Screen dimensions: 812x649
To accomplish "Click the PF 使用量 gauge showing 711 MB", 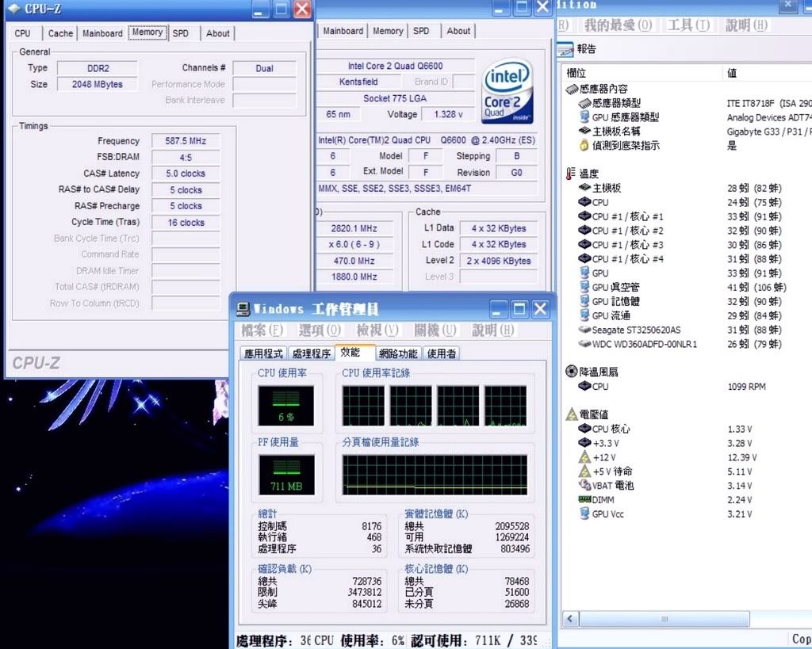I will coord(285,475).
